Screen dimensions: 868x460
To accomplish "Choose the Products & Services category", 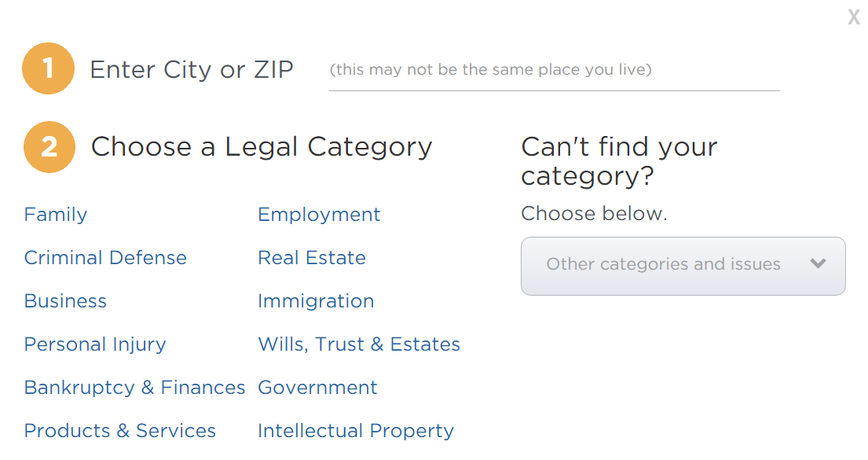I will tap(119, 431).
